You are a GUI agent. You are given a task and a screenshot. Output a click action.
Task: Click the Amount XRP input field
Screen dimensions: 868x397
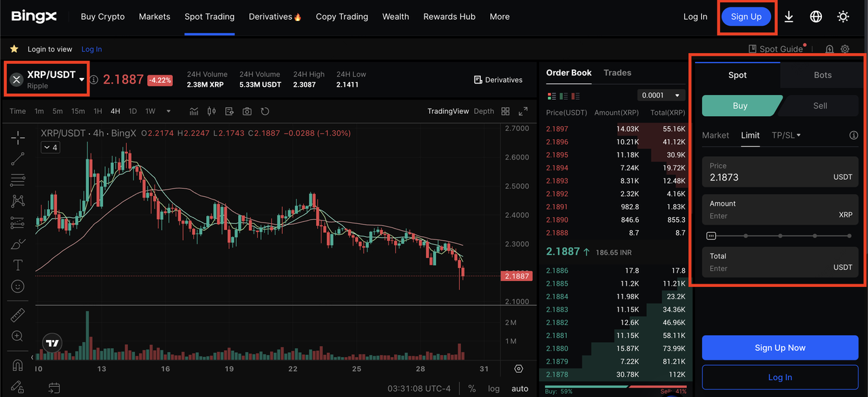point(780,210)
